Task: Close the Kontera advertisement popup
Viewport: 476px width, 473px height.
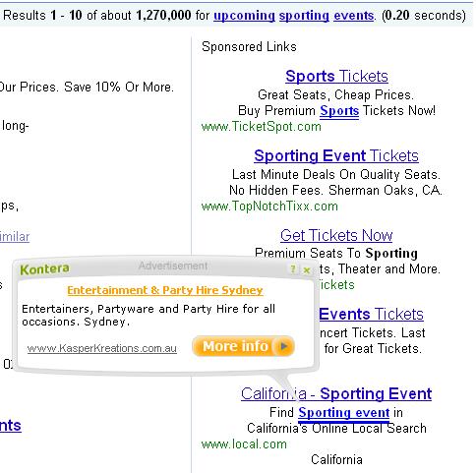Action: coord(307,270)
